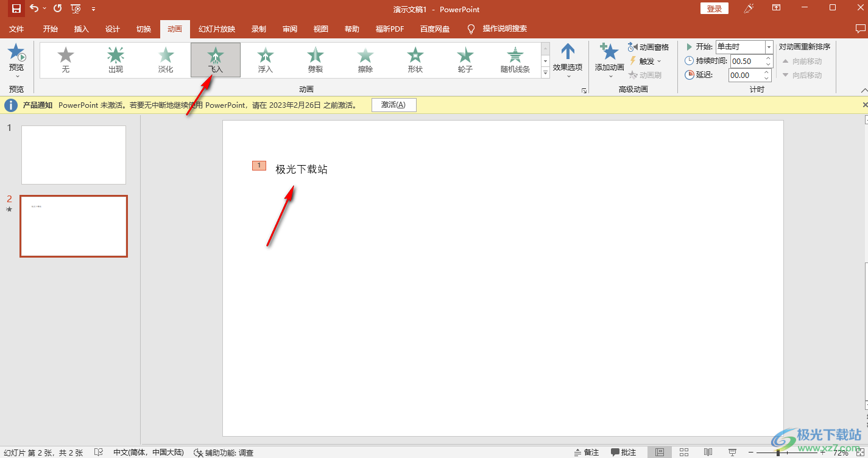Close the product notification bar

865,105
